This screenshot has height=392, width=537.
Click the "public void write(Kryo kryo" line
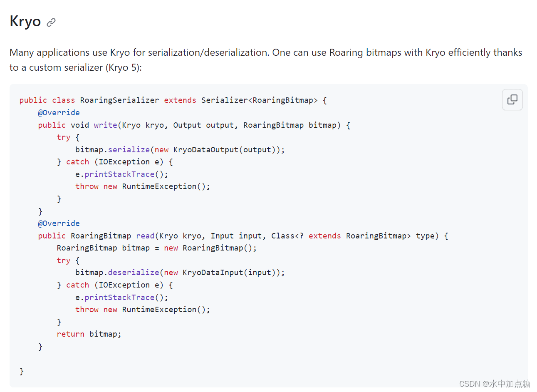coord(194,125)
